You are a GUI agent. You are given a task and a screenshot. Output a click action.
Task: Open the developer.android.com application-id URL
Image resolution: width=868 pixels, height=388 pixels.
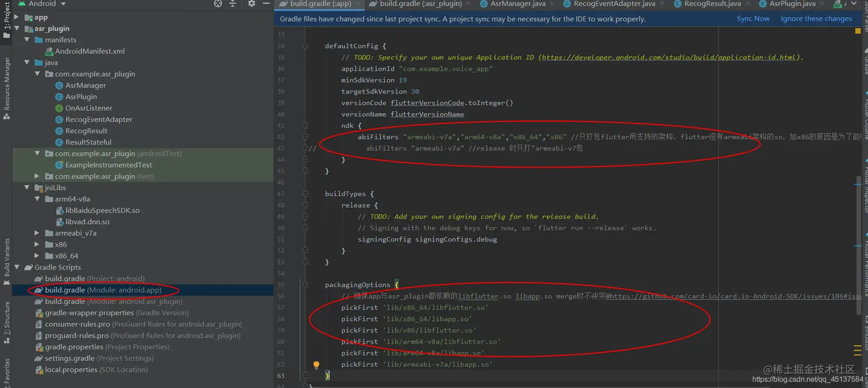pos(669,57)
